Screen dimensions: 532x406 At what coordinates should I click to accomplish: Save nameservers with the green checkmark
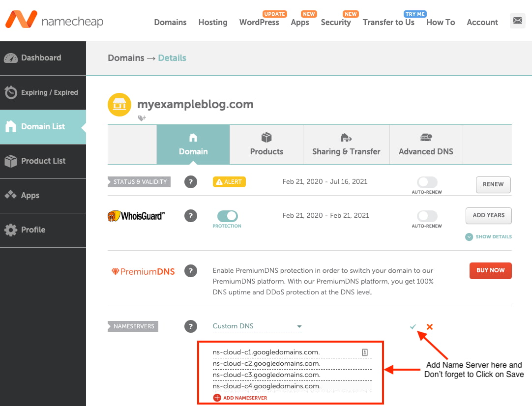point(413,327)
